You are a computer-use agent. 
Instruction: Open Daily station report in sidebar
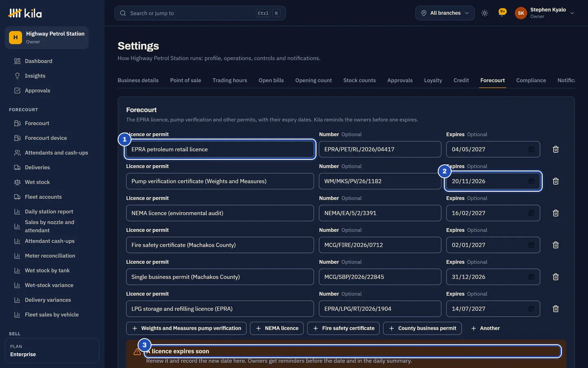52,211
